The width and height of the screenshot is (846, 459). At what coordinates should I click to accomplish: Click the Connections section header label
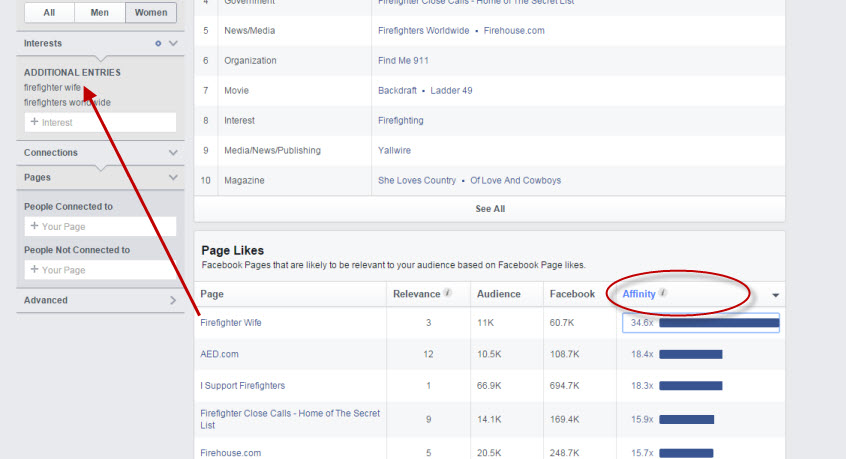(51, 153)
